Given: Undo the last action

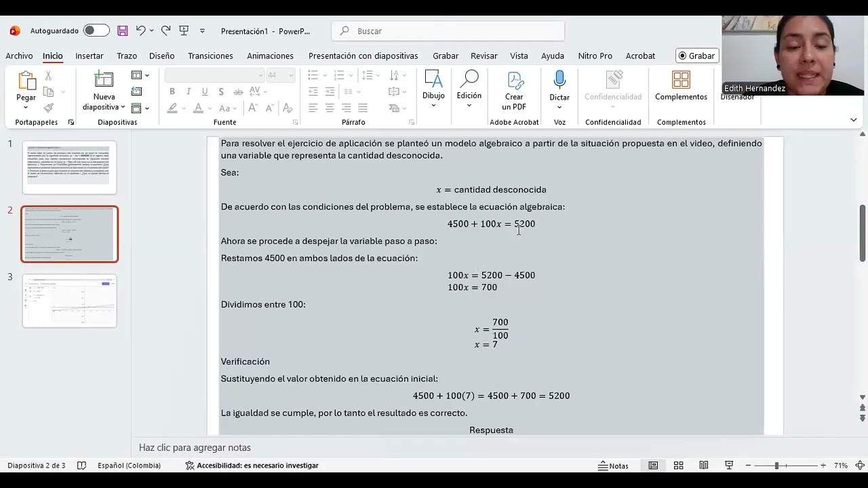Looking at the screenshot, I should point(140,30).
